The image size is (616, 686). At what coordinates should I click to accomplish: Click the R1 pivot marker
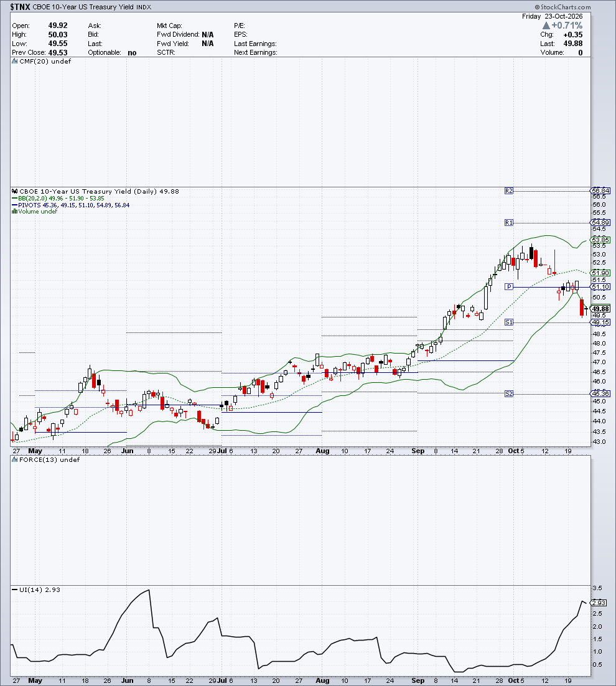tap(509, 223)
